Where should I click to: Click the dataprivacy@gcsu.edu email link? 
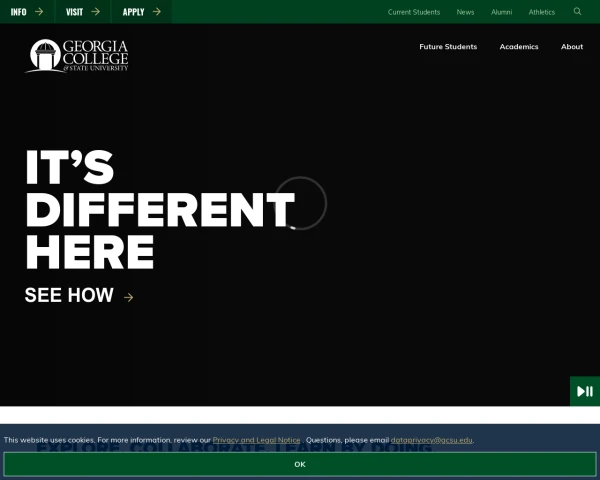[431, 440]
